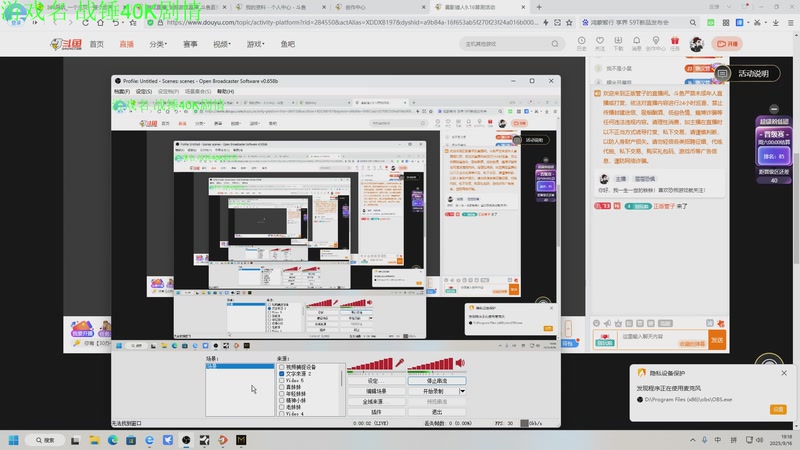Switch to the 创作中心 browser tab
Image resolution: width=800 pixels, height=450 pixels.
click(x=355, y=7)
